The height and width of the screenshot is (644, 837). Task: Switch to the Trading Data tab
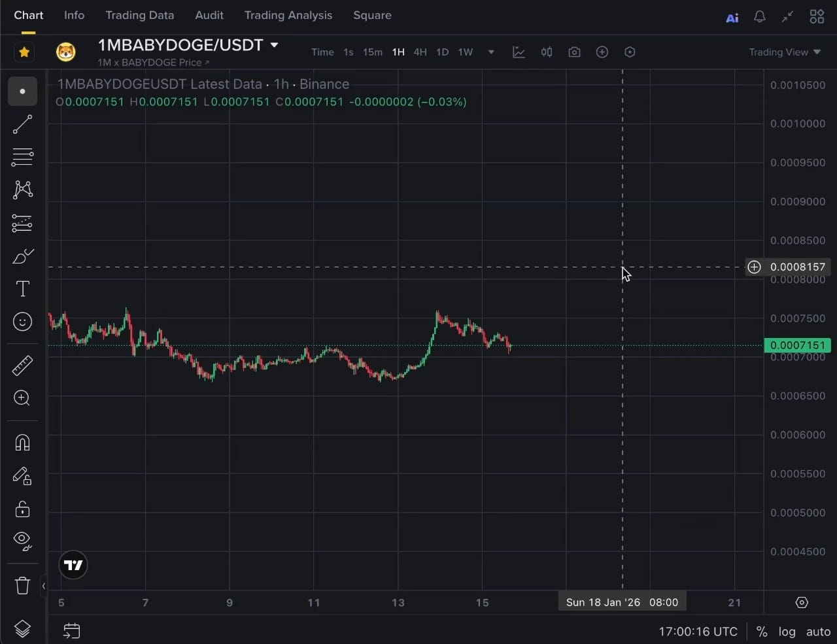point(139,15)
